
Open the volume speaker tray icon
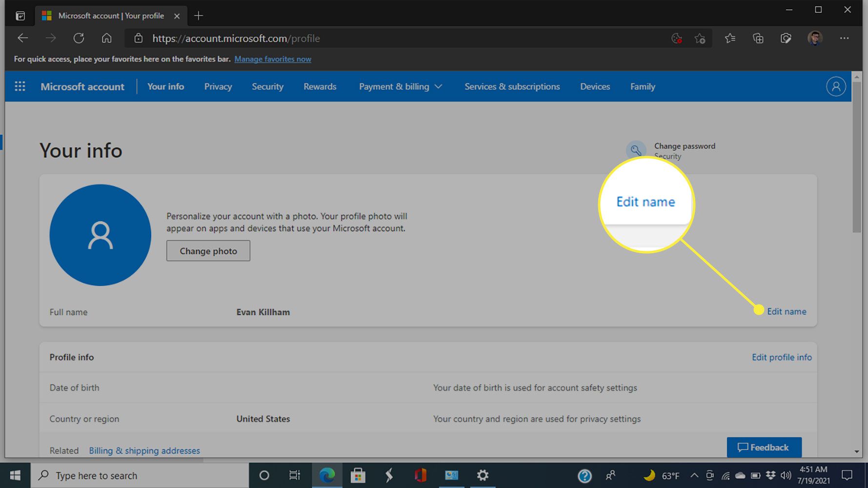coord(786,475)
